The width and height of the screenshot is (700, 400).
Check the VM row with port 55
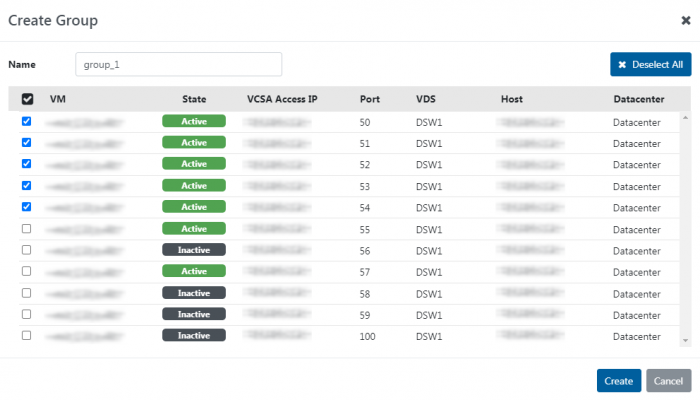[x=27, y=229]
